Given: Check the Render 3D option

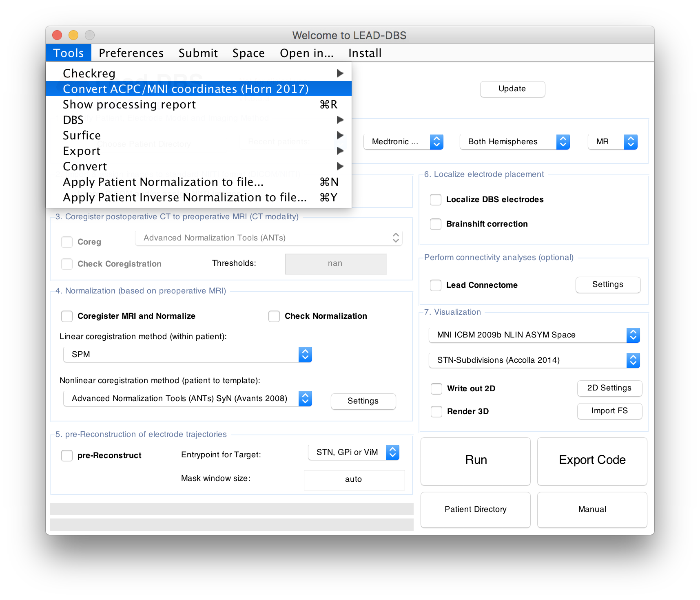Looking at the screenshot, I should coord(436,412).
